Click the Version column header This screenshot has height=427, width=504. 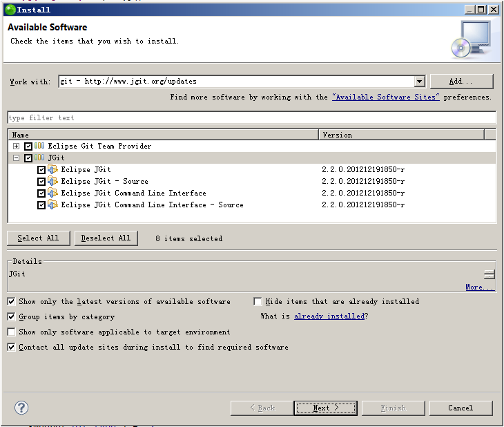(401, 135)
